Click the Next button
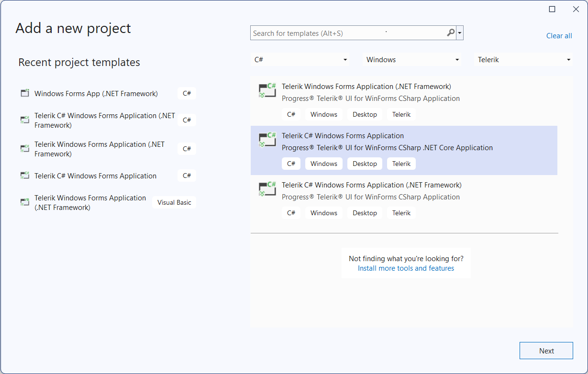 (546, 351)
